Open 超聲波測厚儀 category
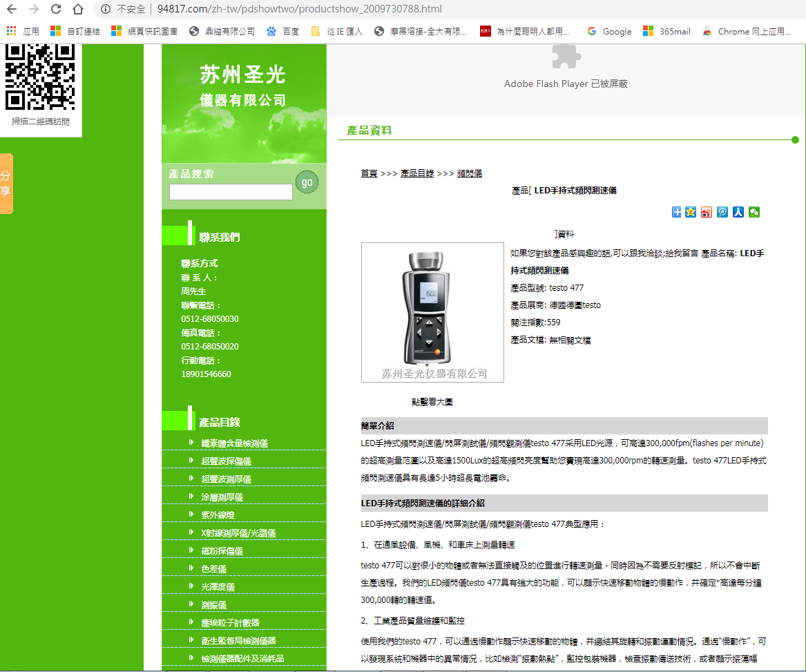 click(x=226, y=479)
